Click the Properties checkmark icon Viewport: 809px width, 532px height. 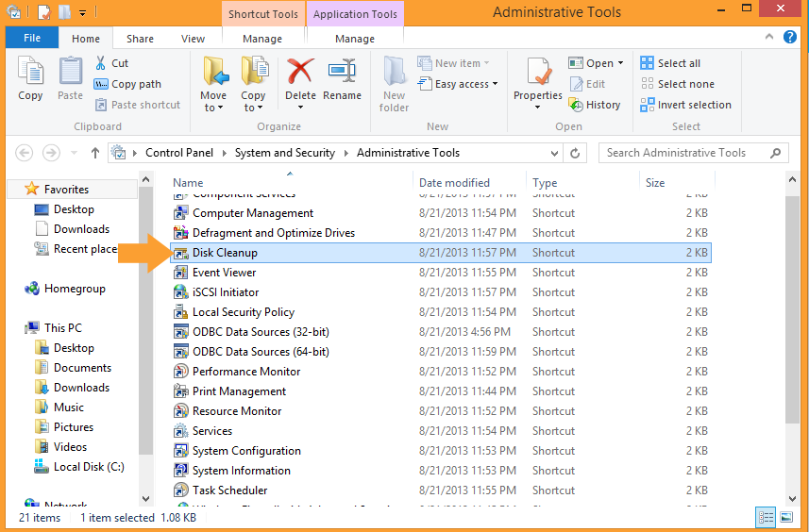[538, 71]
